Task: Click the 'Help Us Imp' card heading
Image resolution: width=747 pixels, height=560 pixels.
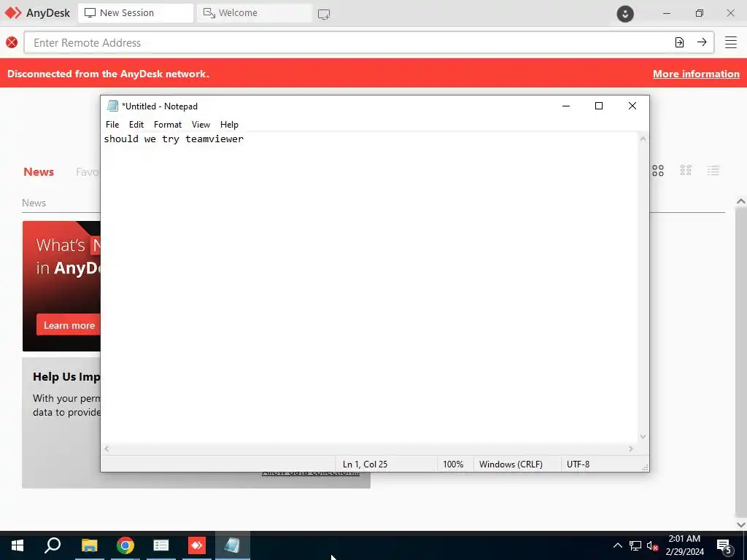Action: (x=66, y=377)
